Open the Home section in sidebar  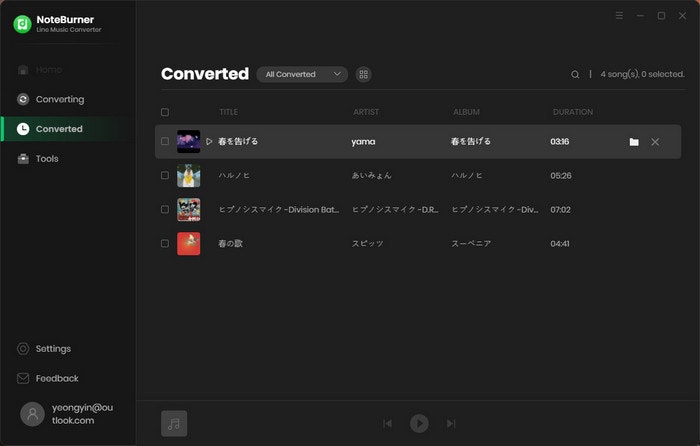click(40, 70)
